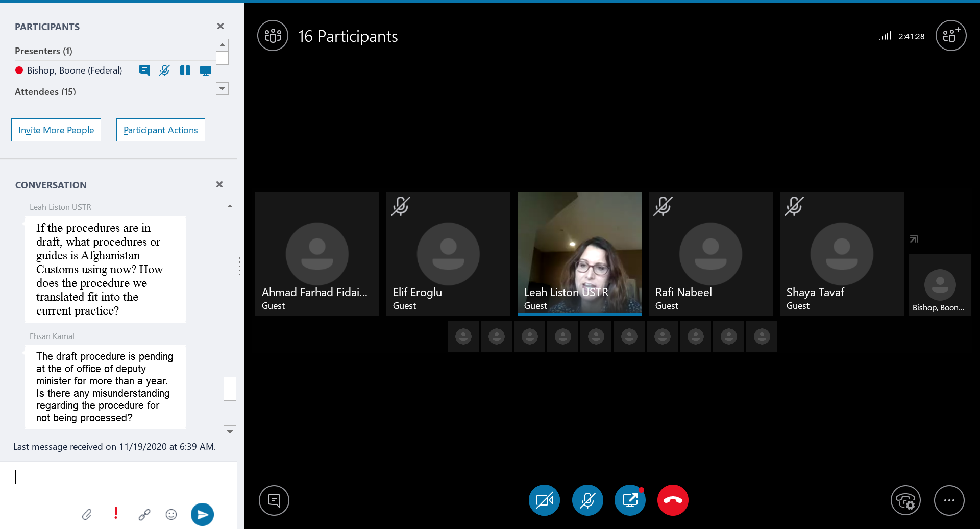980x529 pixels.
Task: Mark message as high importance
Action: click(x=116, y=513)
